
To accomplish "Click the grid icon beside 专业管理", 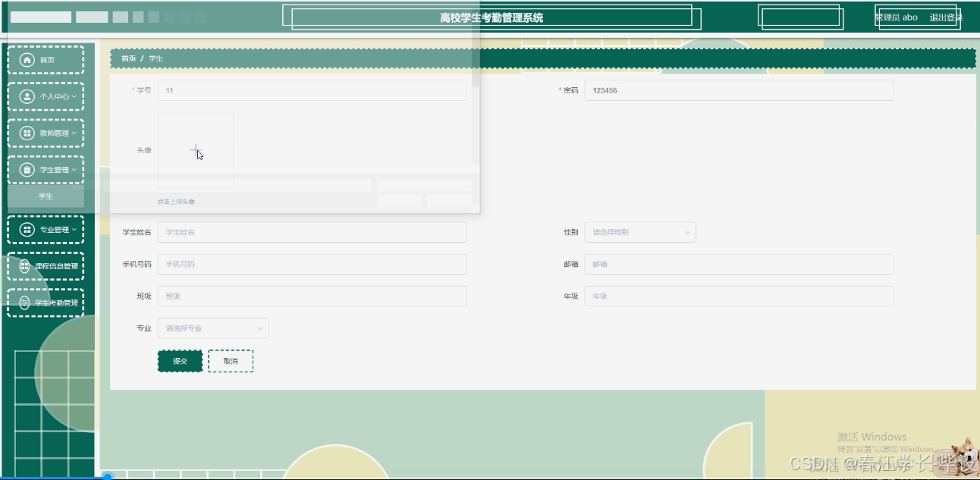I will coord(27,229).
